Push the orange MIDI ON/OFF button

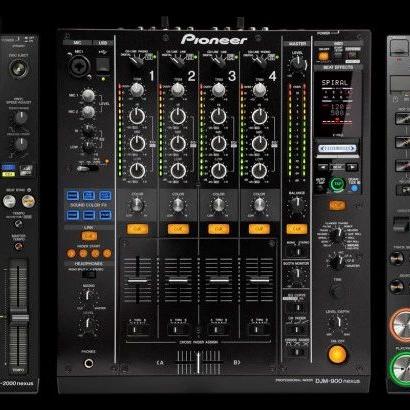tap(323, 56)
